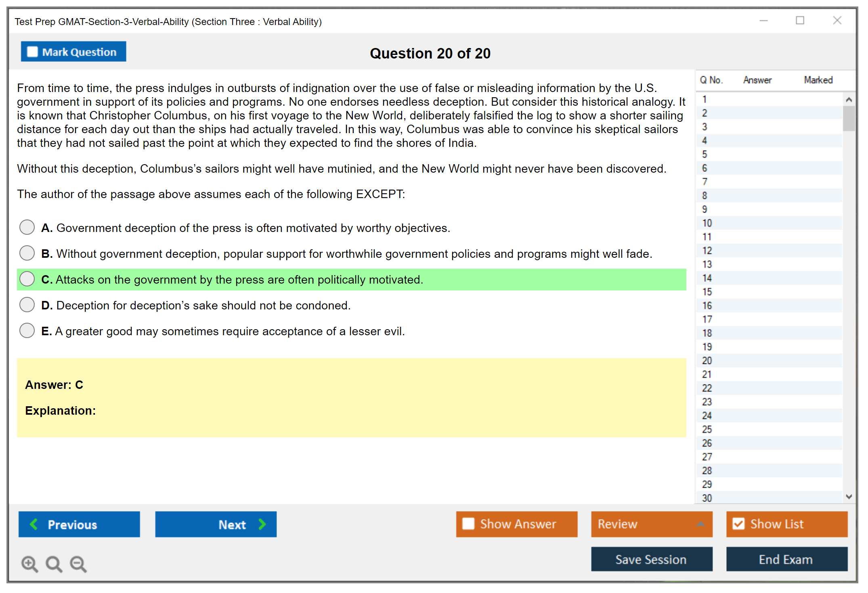Select answer option A radio button
This screenshot has height=593, width=868.
point(27,227)
